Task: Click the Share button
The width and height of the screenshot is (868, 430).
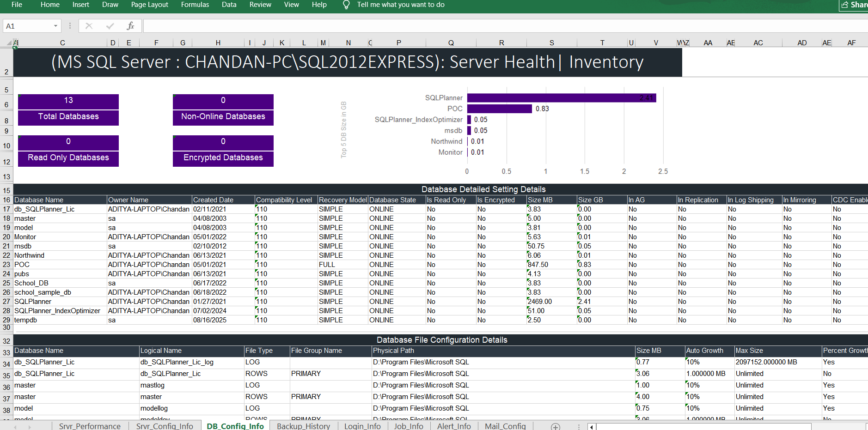Action: tap(854, 5)
